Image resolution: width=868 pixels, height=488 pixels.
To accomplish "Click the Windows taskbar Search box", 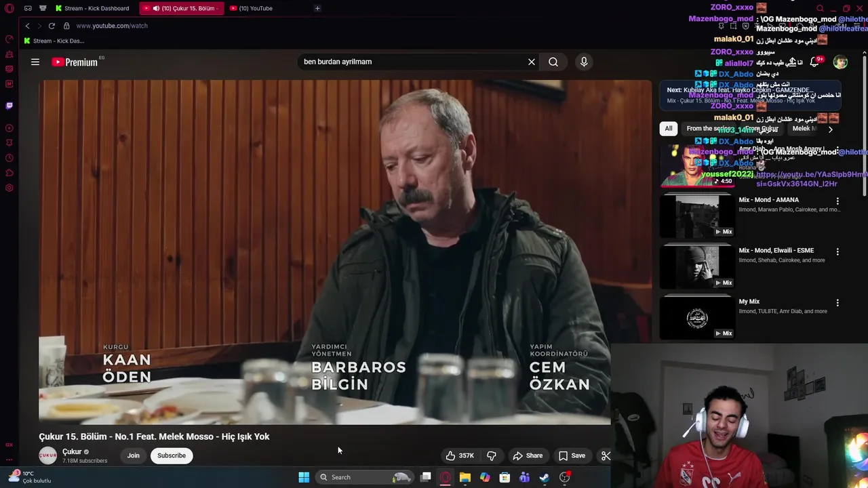I will [365, 477].
